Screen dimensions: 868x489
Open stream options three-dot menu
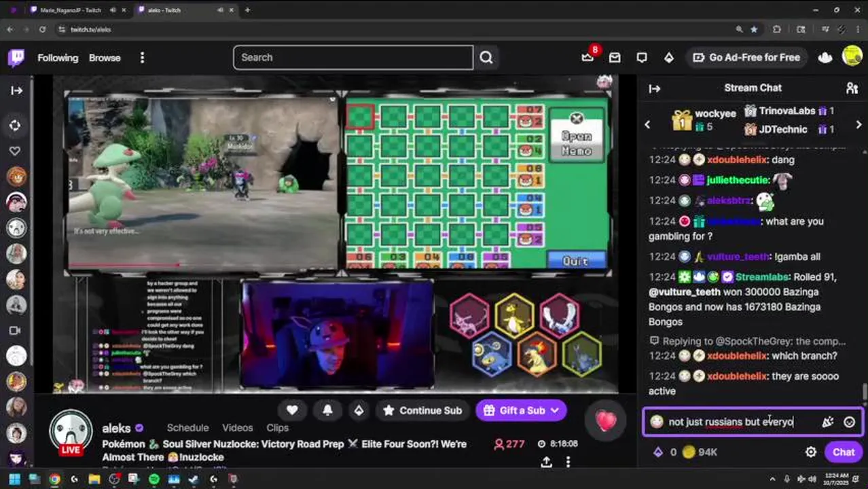pos(568,462)
